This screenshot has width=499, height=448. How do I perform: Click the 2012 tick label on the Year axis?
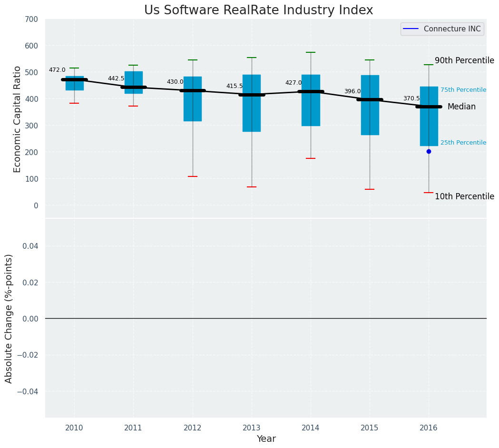[193, 428]
